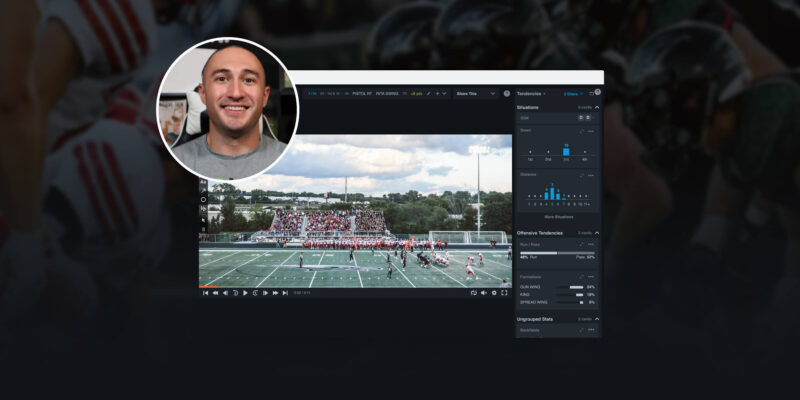This screenshot has width=800, height=400.
Task: Enter fullscreen video mode
Action: coord(504,293)
